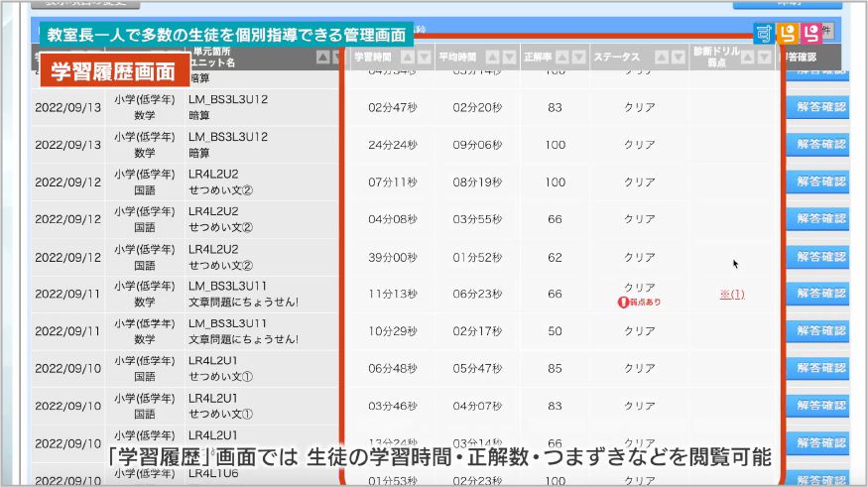Sort 正解率 column ascending
Image resolution: width=868 pixels, height=487 pixels.
pyautogui.click(x=562, y=58)
